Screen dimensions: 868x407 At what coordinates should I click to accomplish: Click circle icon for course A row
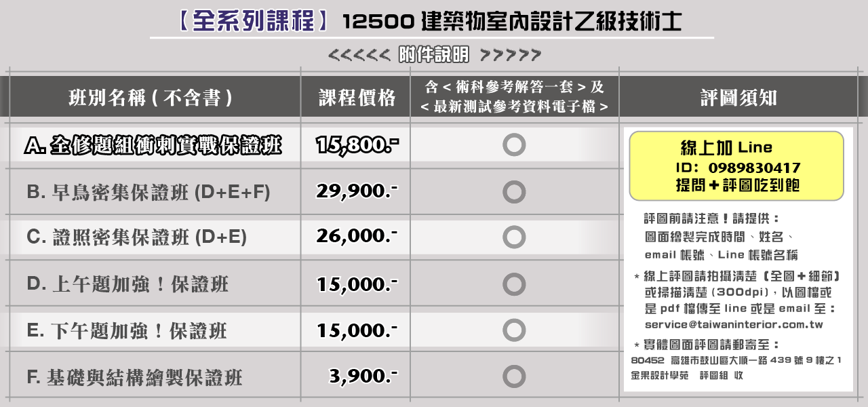514,145
